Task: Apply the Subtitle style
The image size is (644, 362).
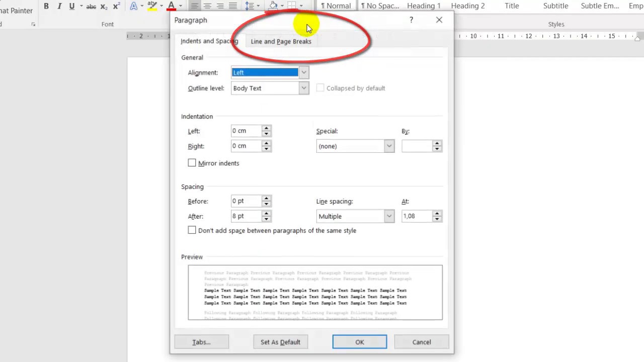Action: pyautogui.click(x=555, y=6)
